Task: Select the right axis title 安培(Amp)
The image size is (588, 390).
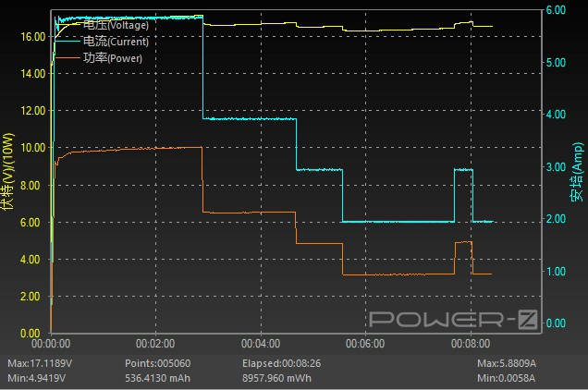Action: pyautogui.click(x=576, y=173)
